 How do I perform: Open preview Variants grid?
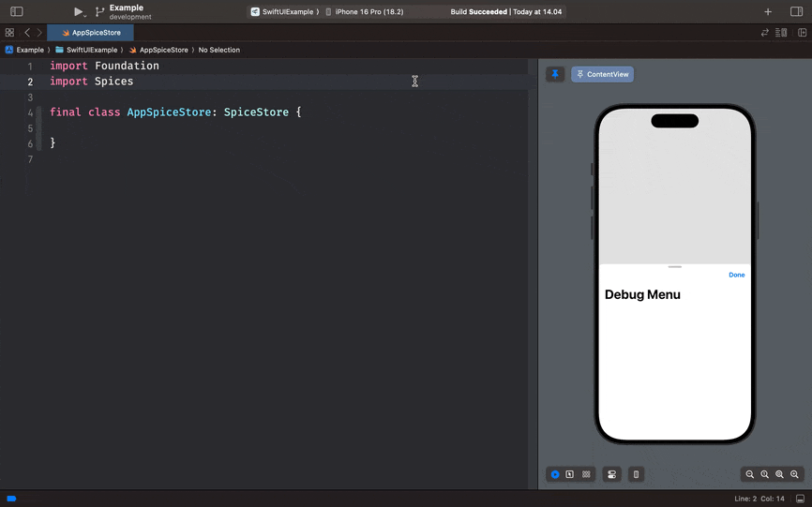pos(586,474)
